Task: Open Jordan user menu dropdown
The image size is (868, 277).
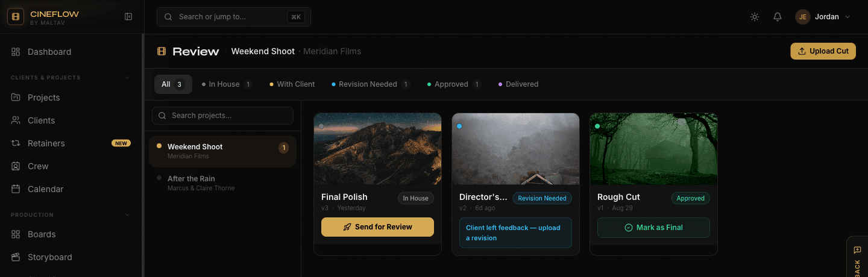Action: [x=823, y=17]
